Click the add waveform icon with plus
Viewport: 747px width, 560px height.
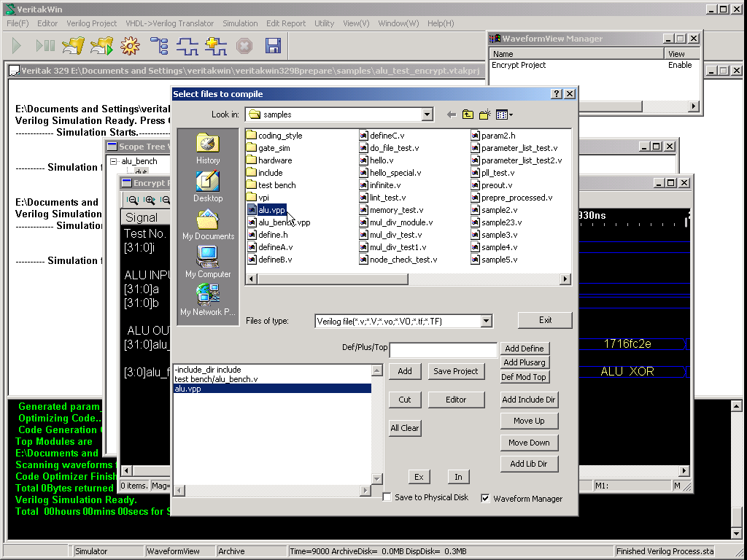click(x=215, y=47)
